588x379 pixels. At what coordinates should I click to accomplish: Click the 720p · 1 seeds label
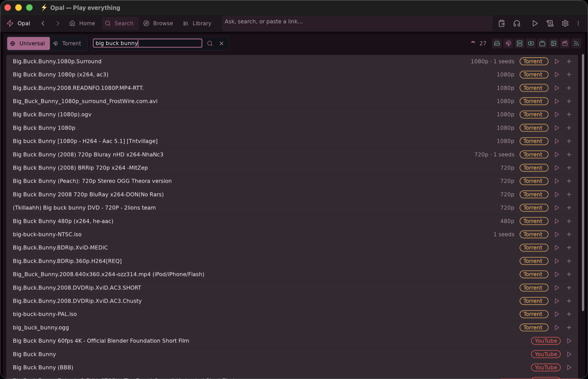pyautogui.click(x=494, y=155)
